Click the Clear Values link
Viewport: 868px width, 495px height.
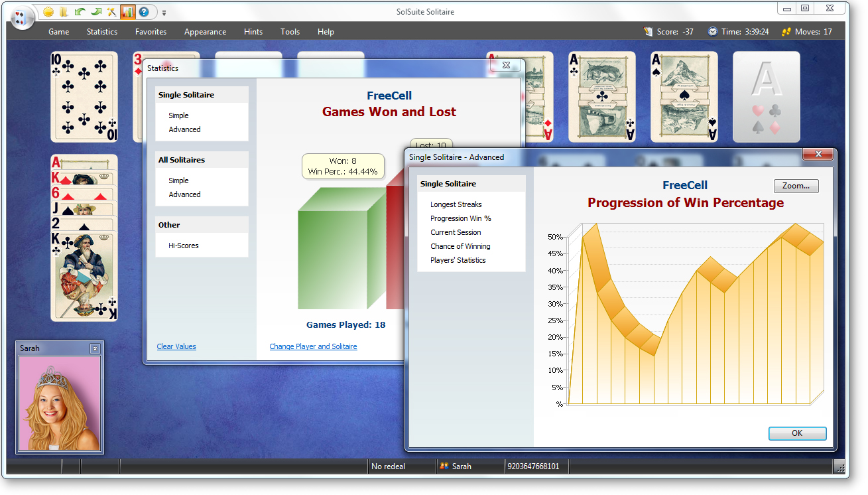click(x=176, y=346)
